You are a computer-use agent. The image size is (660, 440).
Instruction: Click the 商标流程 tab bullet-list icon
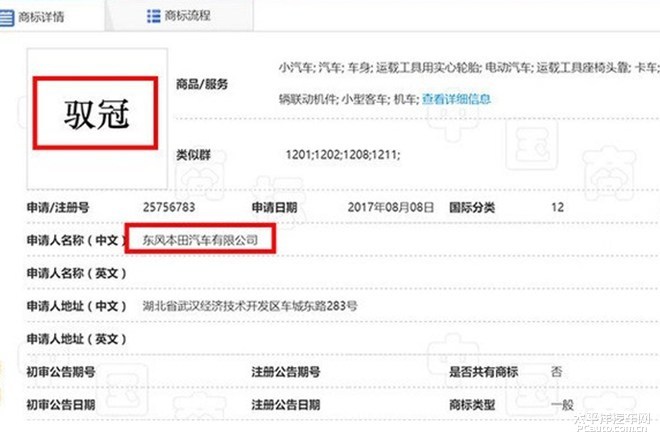(154, 16)
